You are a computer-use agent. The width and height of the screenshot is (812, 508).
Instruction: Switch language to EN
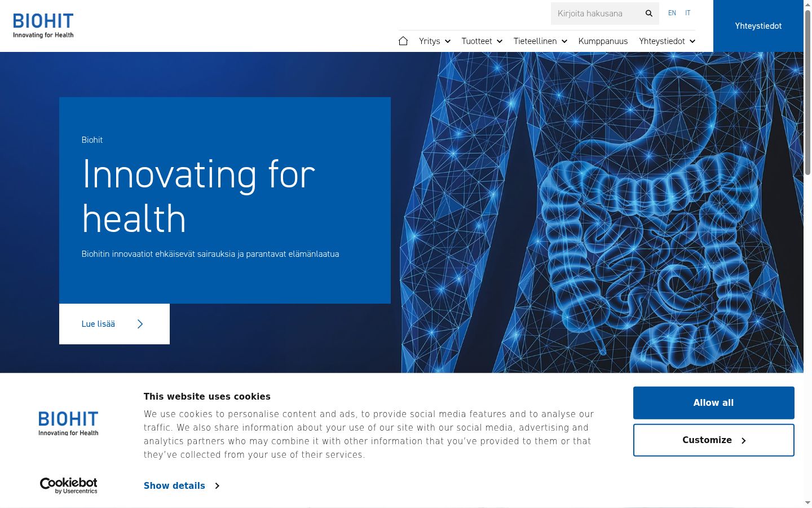pos(672,13)
